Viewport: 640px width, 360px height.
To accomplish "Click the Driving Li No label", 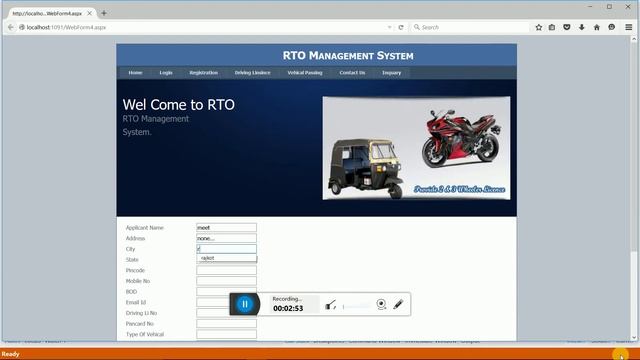I will click(141, 313).
